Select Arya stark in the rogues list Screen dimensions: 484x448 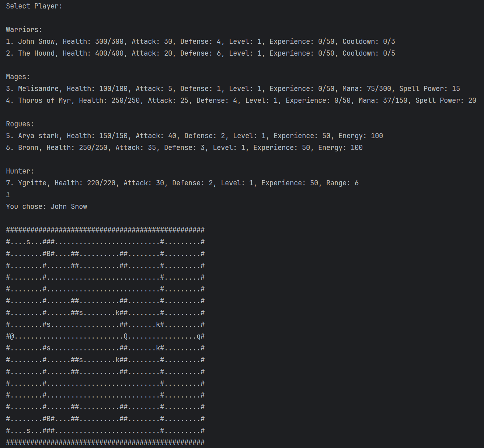(38, 136)
